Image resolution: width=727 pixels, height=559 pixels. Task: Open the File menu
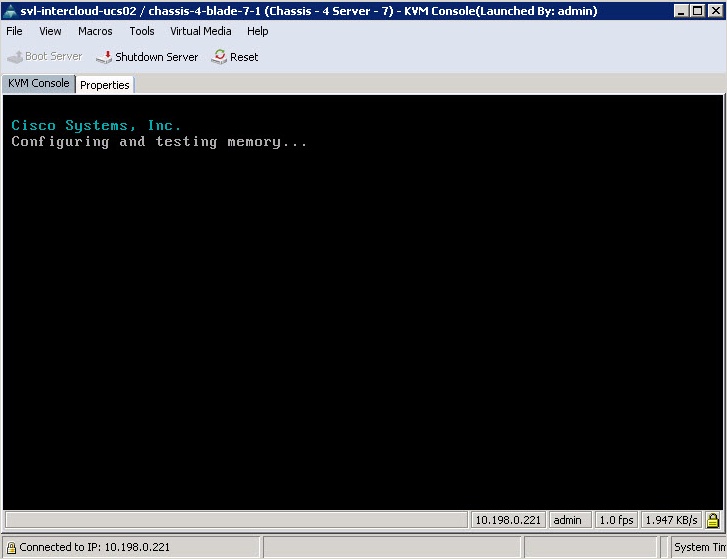coord(14,31)
